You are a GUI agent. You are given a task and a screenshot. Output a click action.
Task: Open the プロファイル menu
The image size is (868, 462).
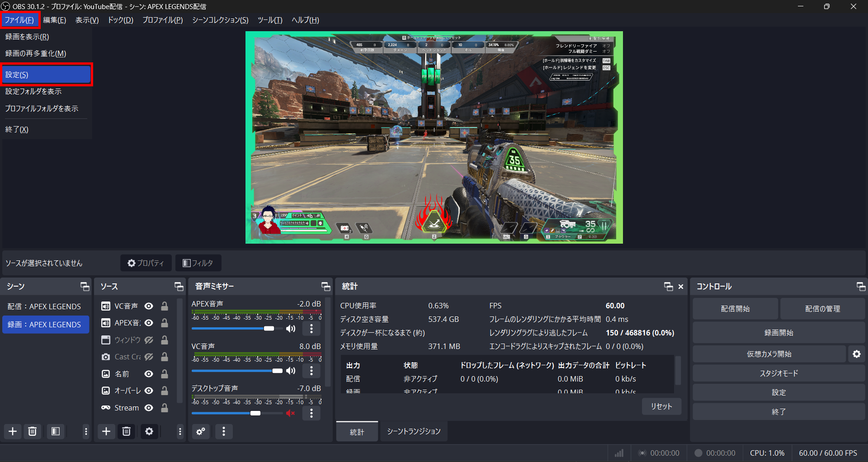[x=163, y=20]
